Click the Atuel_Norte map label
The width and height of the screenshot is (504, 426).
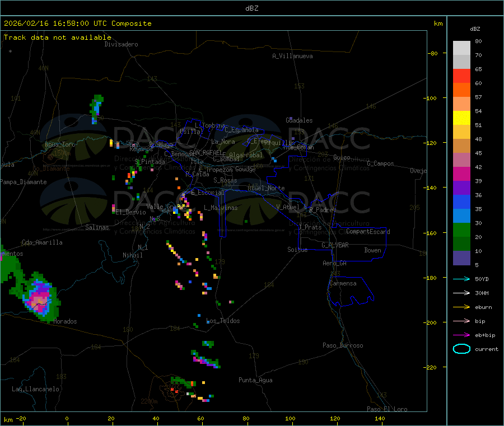[x=266, y=188]
